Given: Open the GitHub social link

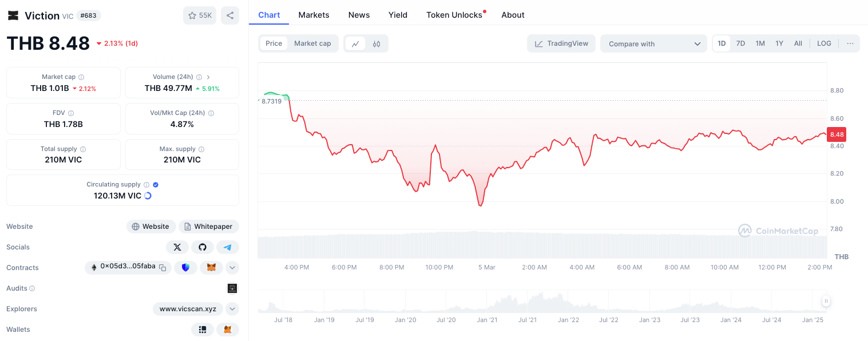Looking at the screenshot, I should click(x=203, y=247).
